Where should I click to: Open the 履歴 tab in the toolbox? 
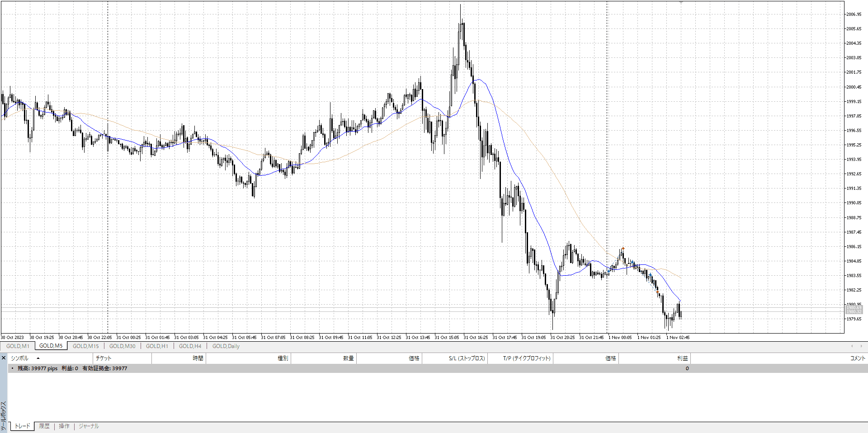44,426
